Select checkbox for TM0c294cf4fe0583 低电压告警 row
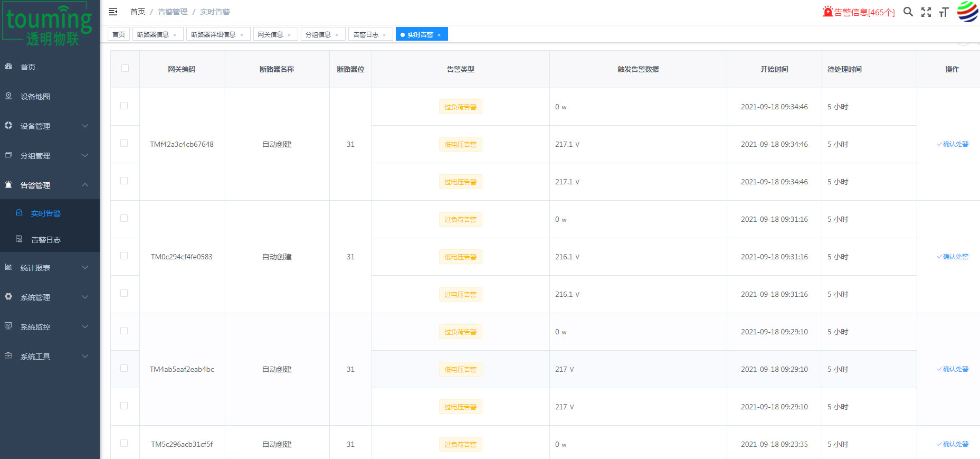 click(x=124, y=256)
